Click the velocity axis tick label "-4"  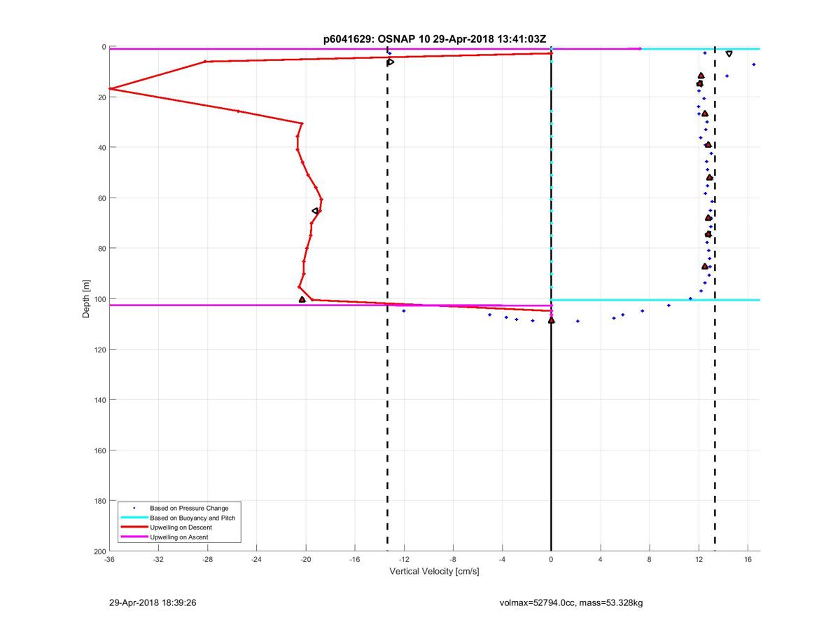click(x=502, y=560)
